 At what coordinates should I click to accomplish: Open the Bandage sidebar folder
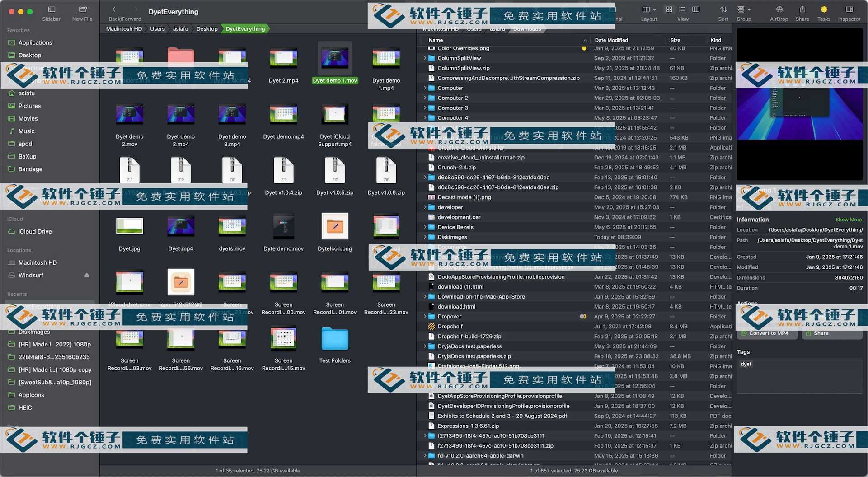(x=30, y=169)
